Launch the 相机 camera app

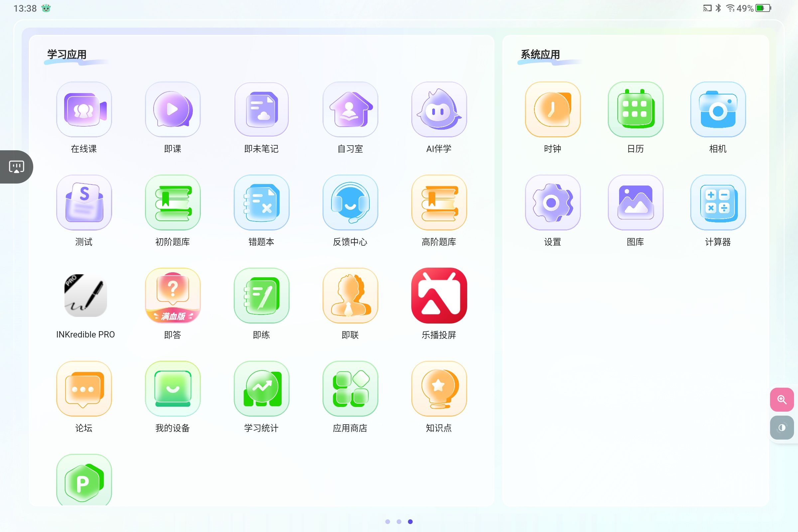pos(718,109)
